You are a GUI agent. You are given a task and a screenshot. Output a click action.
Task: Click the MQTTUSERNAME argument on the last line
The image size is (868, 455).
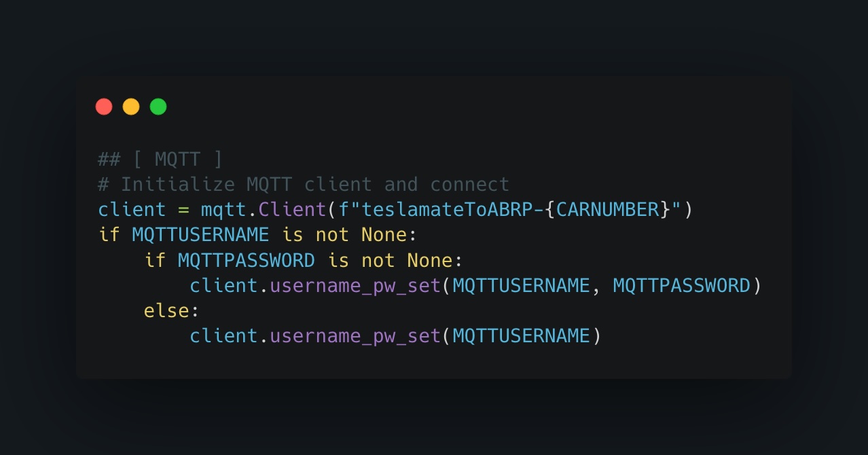point(521,336)
